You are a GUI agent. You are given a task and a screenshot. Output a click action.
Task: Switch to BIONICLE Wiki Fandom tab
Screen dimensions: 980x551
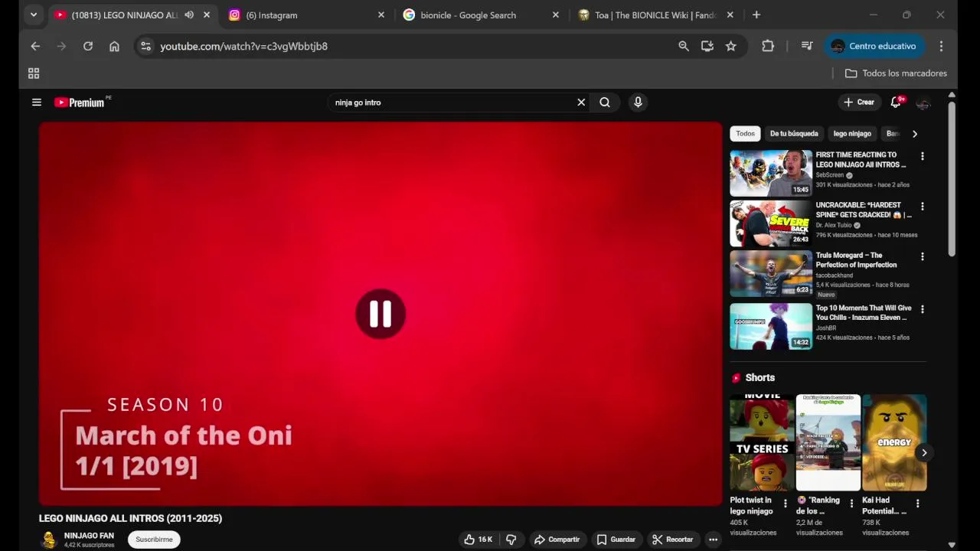point(656,15)
